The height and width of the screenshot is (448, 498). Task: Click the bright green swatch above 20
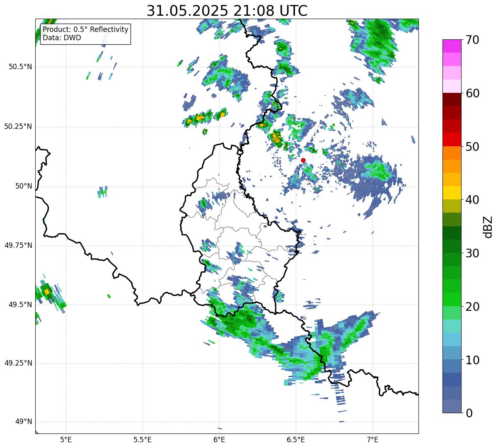(452, 299)
